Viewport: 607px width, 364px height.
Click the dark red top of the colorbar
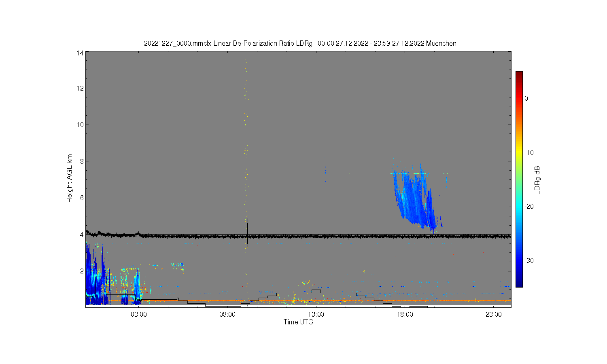pos(519,74)
